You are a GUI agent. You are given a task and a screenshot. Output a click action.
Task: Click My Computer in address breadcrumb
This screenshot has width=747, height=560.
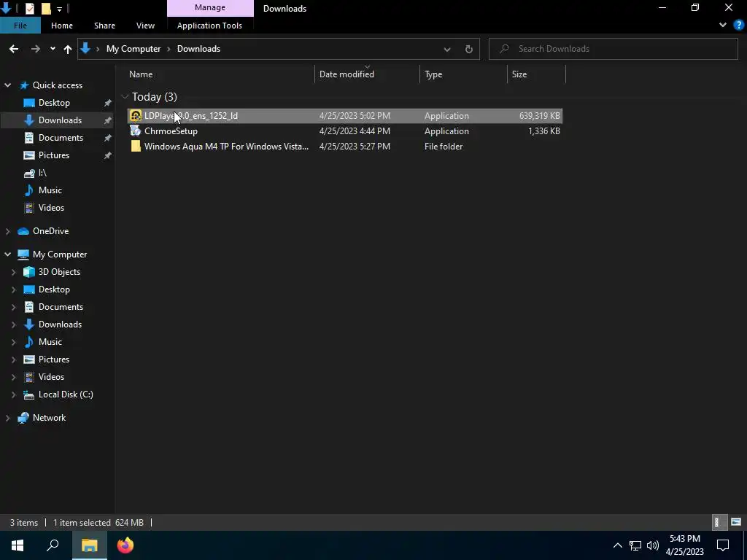(133, 49)
